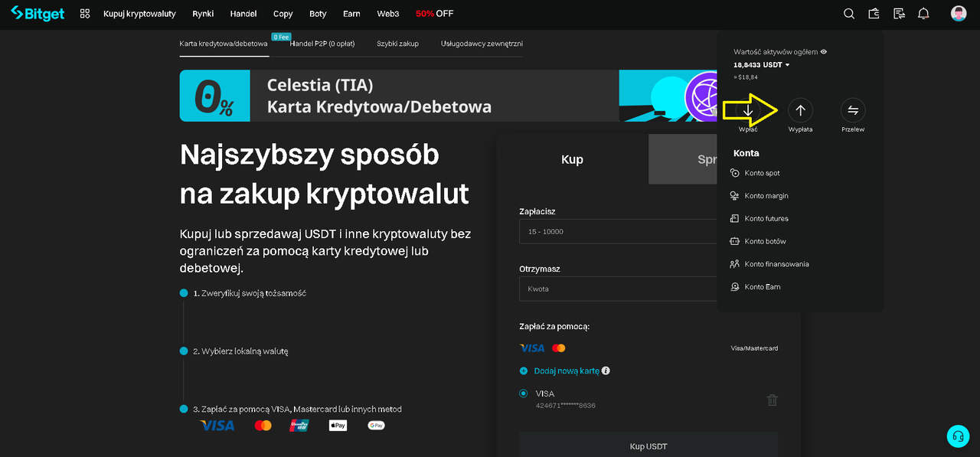Click the plus icon beside Dodaj nową kartę
This screenshot has height=457, width=980.
point(524,370)
